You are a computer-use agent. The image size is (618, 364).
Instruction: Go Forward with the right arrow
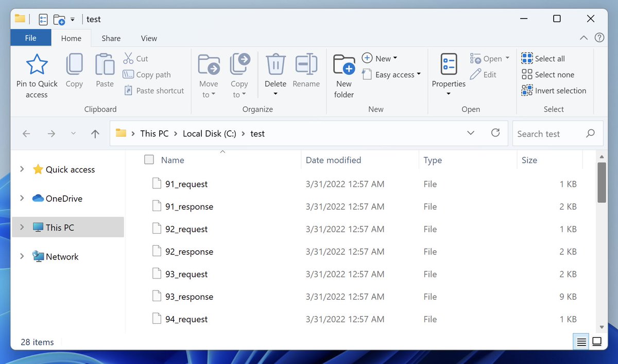(x=51, y=134)
